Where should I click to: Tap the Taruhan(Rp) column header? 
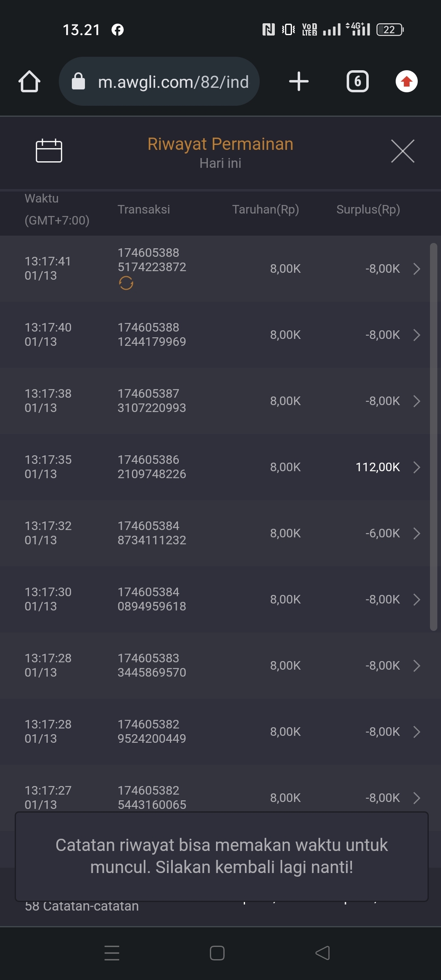tap(265, 209)
